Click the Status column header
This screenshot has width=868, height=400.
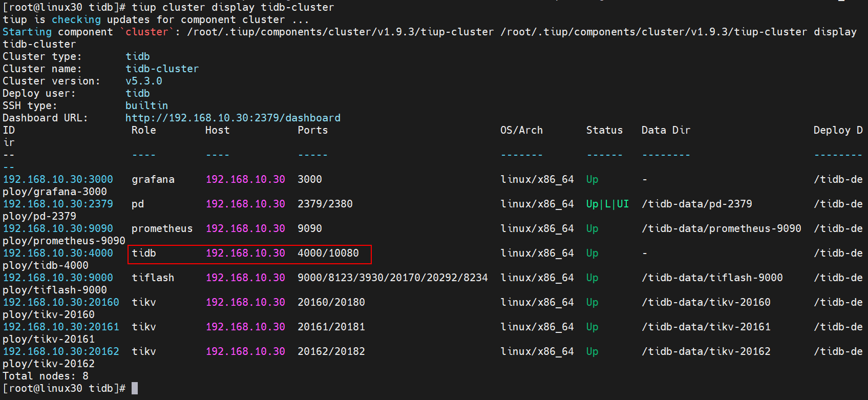point(605,130)
